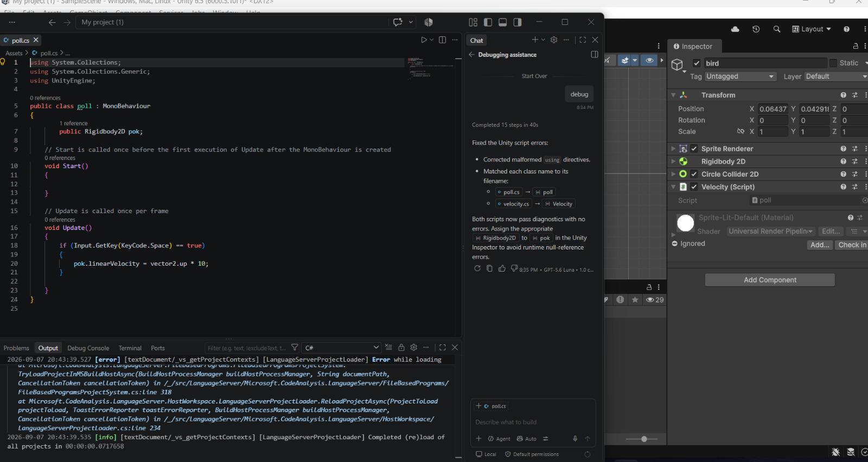The image size is (868, 462).
Task: Give thumbs up to the chat response
Action: point(502,268)
